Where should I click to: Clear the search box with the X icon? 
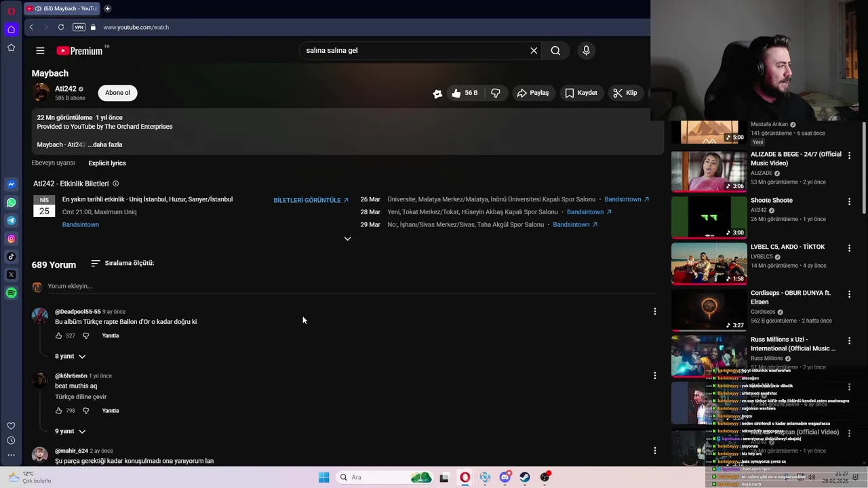click(x=534, y=51)
